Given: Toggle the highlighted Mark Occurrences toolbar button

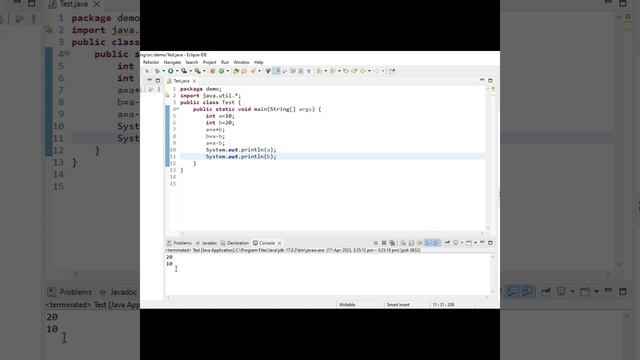Looking at the screenshot, I should coord(276,71).
